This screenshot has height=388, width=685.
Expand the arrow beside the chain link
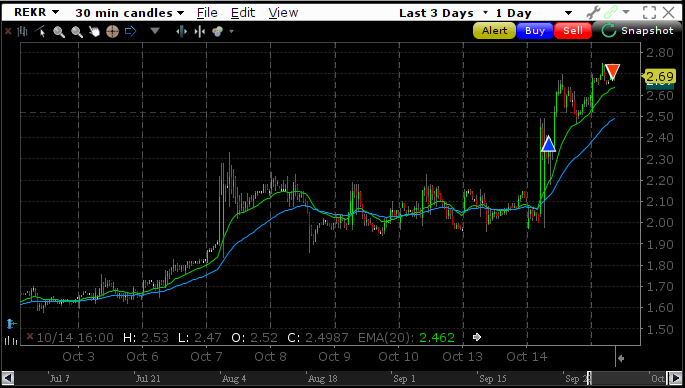(626, 12)
